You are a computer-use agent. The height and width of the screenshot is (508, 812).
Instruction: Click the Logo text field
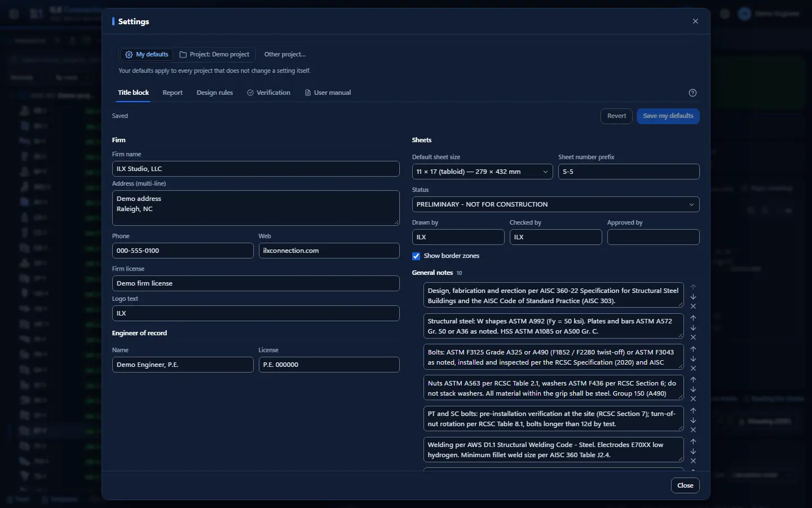(255, 313)
